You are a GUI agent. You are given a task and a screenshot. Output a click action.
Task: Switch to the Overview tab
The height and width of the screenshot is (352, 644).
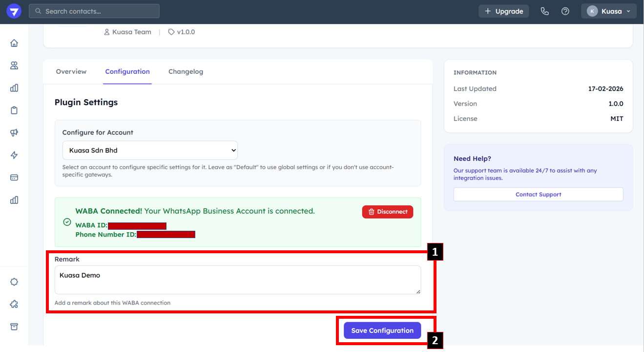click(71, 71)
